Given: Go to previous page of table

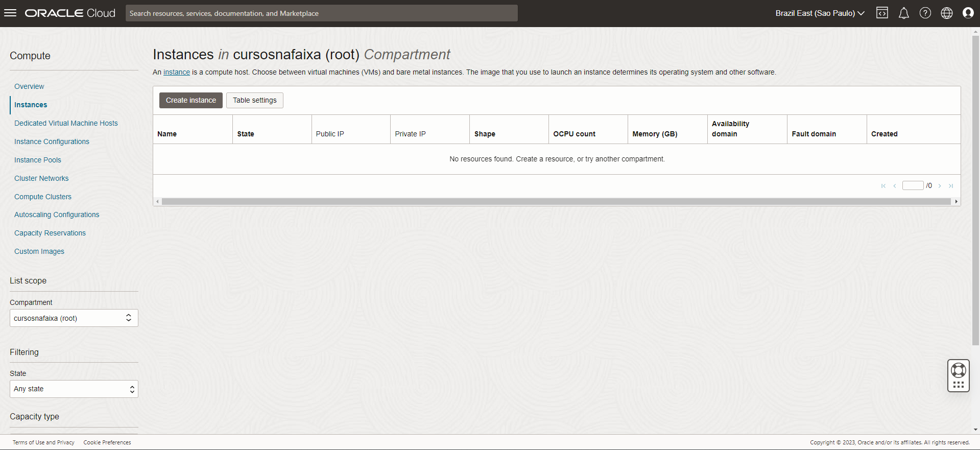Looking at the screenshot, I should pos(895,186).
